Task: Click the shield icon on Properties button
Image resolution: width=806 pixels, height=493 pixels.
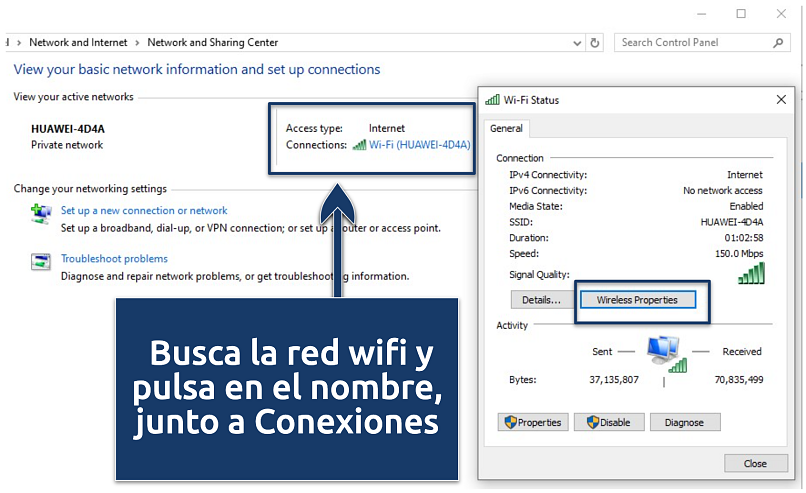Action: [x=510, y=422]
